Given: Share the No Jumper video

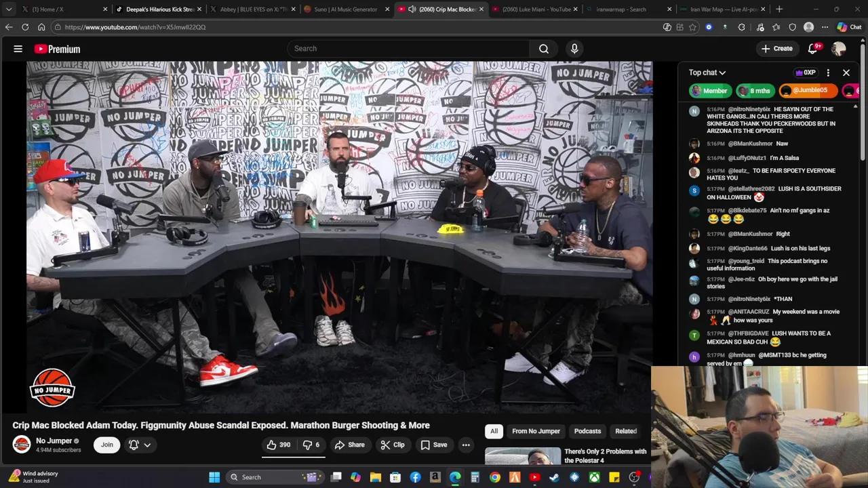Looking at the screenshot, I should [x=349, y=445].
